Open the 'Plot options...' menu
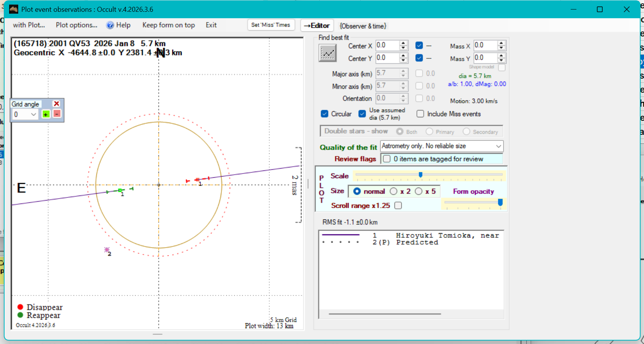The height and width of the screenshot is (344, 644). point(76,25)
